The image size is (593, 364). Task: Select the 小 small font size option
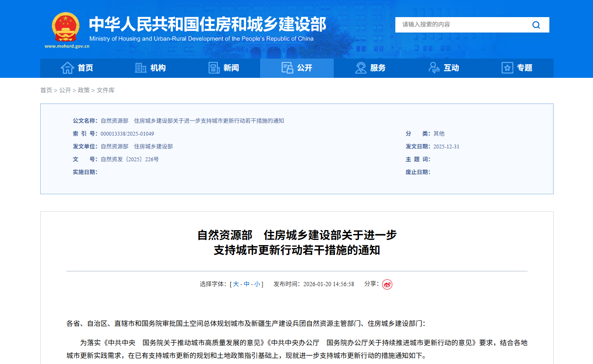pos(257,284)
